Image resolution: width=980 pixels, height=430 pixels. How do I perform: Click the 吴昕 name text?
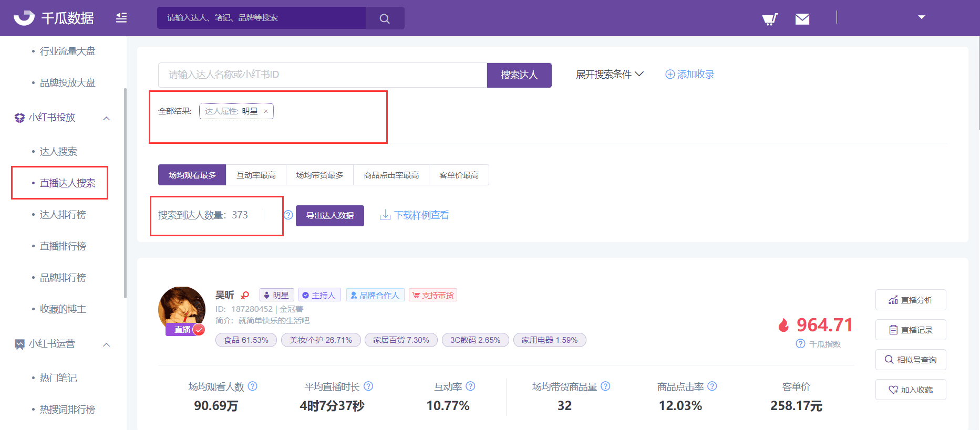(x=225, y=295)
